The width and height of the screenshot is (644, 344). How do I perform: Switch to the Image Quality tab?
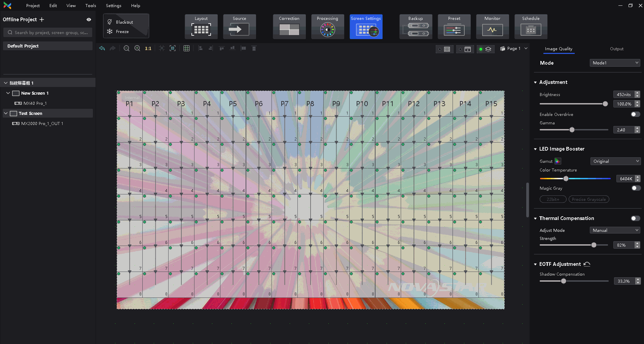[559, 49]
